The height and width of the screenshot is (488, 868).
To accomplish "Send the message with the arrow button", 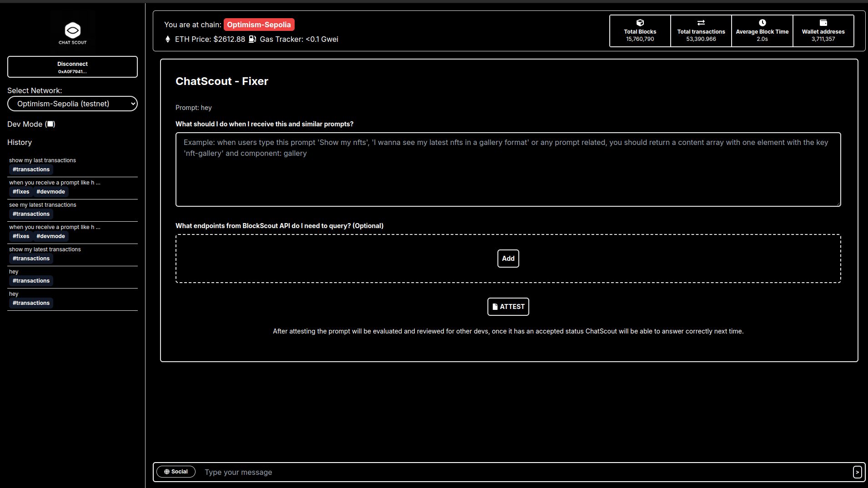I will click(857, 472).
